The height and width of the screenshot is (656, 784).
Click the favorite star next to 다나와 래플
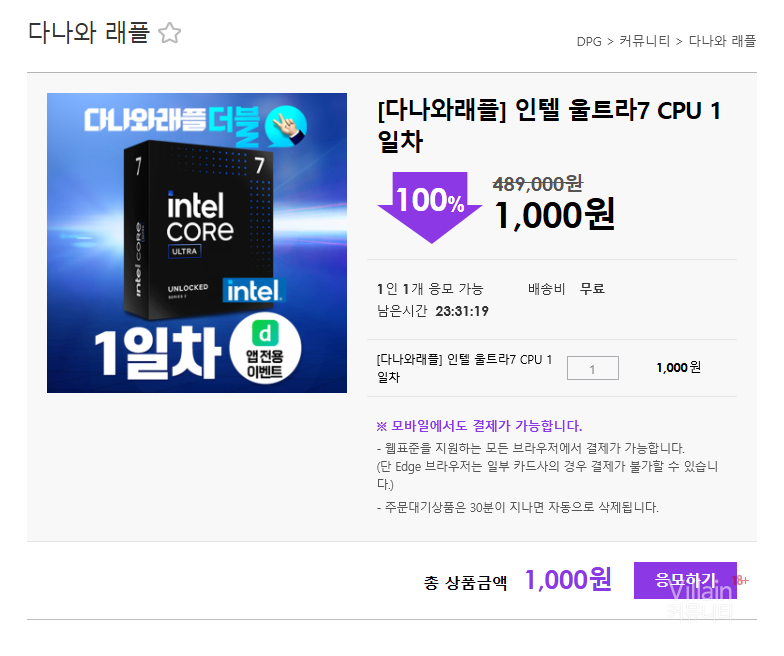tap(170, 33)
